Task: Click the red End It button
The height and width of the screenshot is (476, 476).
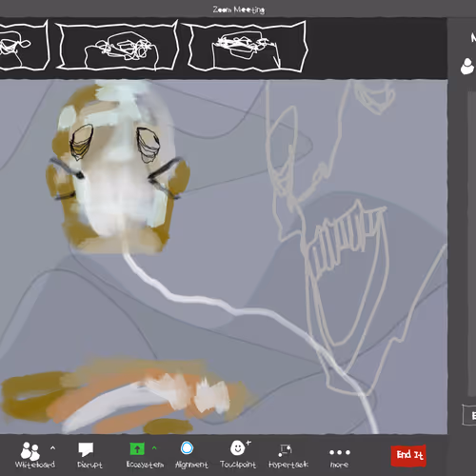Action: 408,455
